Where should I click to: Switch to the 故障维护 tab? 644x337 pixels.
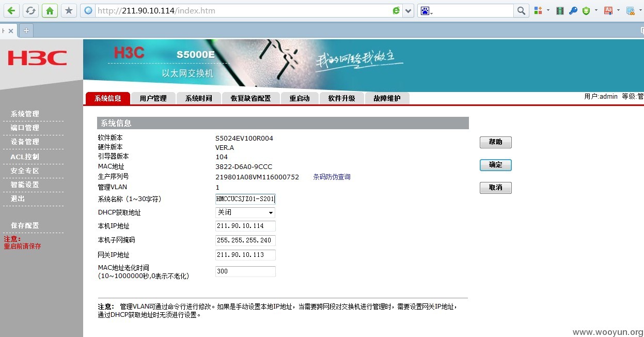[387, 98]
